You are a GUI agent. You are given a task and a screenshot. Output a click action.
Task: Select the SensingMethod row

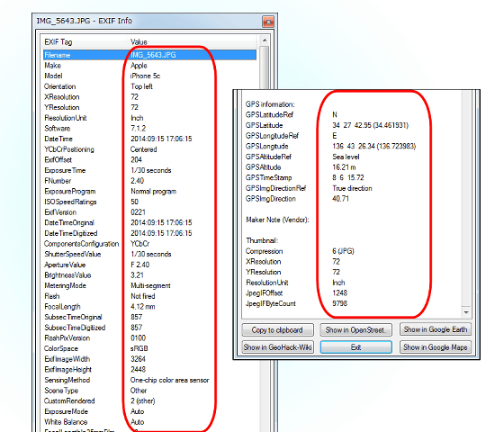click(149, 380)
